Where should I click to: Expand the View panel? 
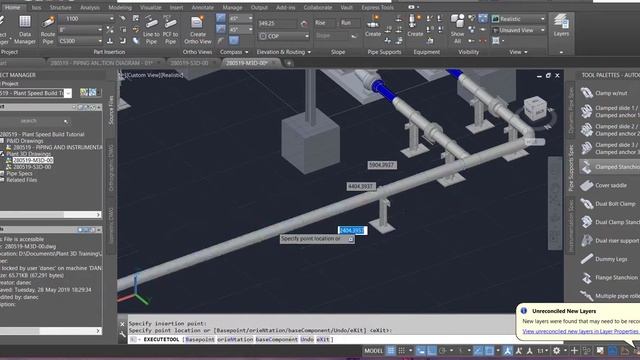coord(518,52)
